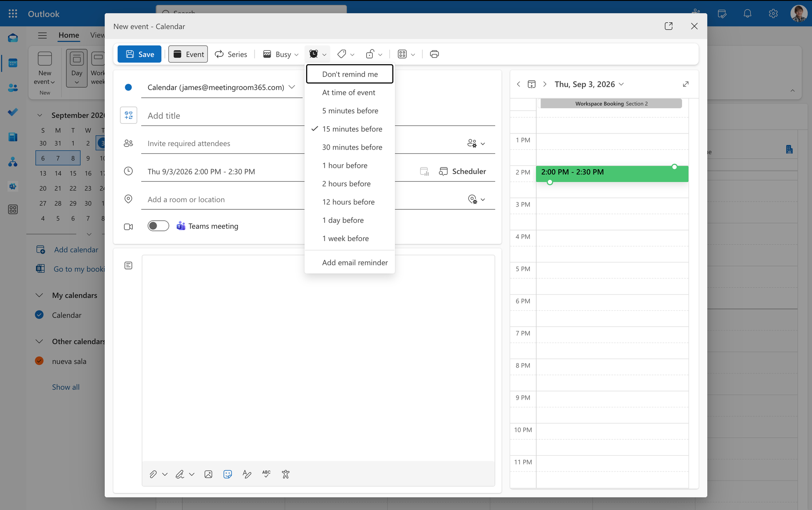The height and width of the screenshot is (510, 812).
Task: Open My Day icon in header
Action: coord(722,14)
